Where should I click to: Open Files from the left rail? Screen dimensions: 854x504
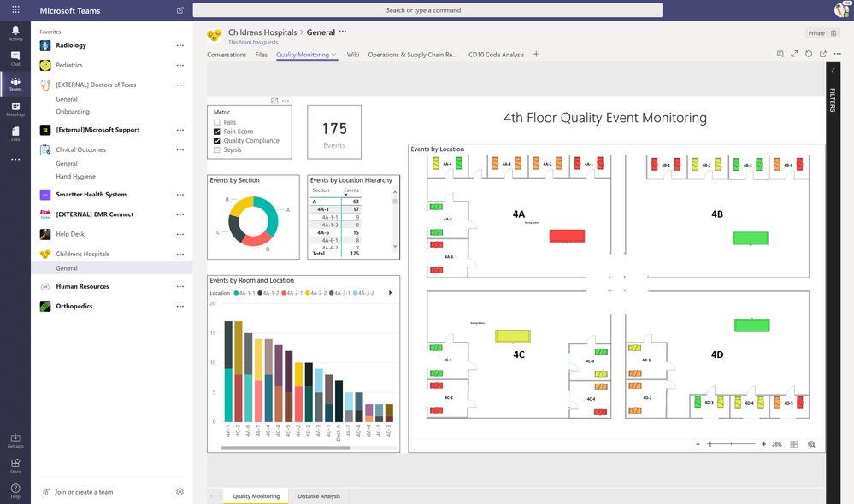pos(15,134)
